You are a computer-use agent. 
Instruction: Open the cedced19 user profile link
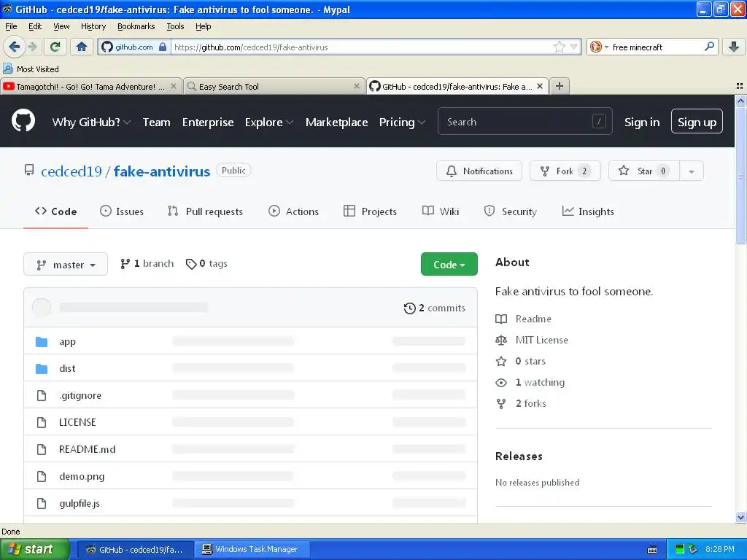[71, 171]
